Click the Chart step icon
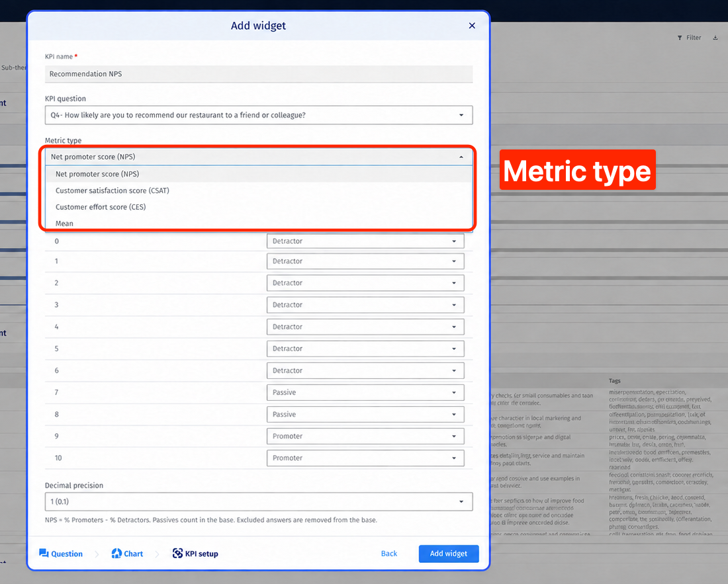This screenshot has width=728, height=584. (x=116, y=553)
